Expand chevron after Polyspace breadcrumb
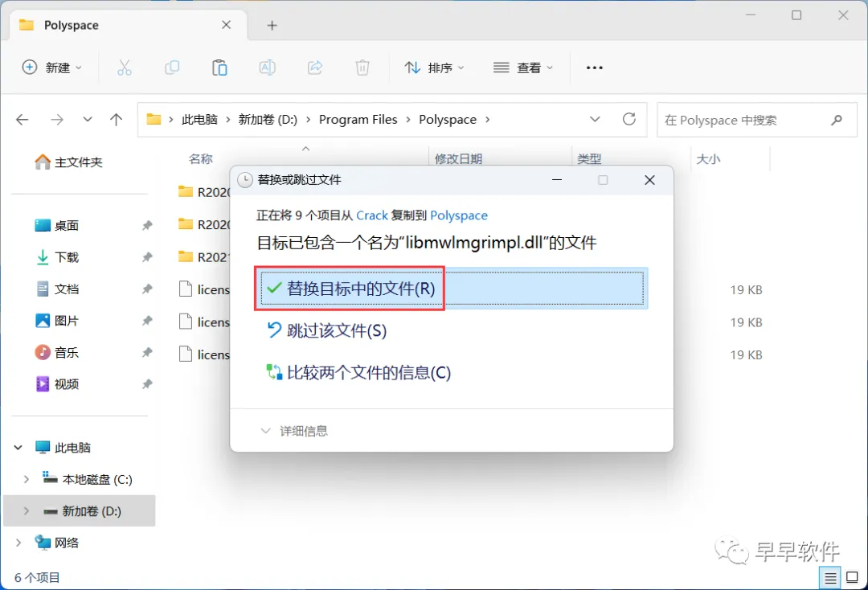 [488, 120]
